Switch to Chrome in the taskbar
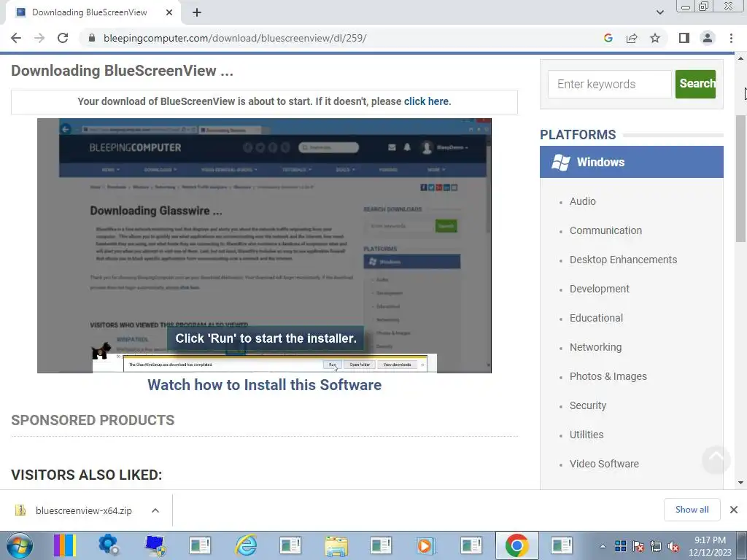 pos(517,545)
